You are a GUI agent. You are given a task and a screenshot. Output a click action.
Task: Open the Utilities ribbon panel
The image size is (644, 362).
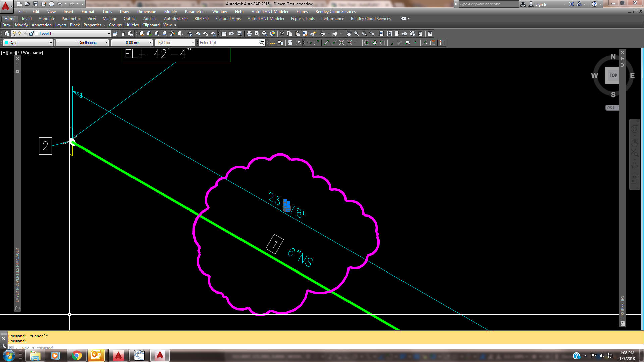(x=132, y=25)
